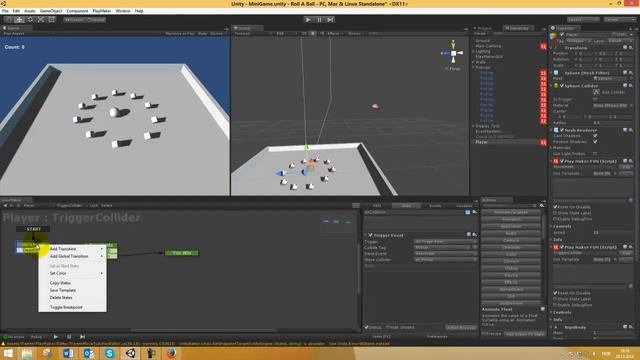This screenshot has height=360, width=640.
Task: Step in the PlayMaker bottom bar
Action: click(x=82, y=337)
